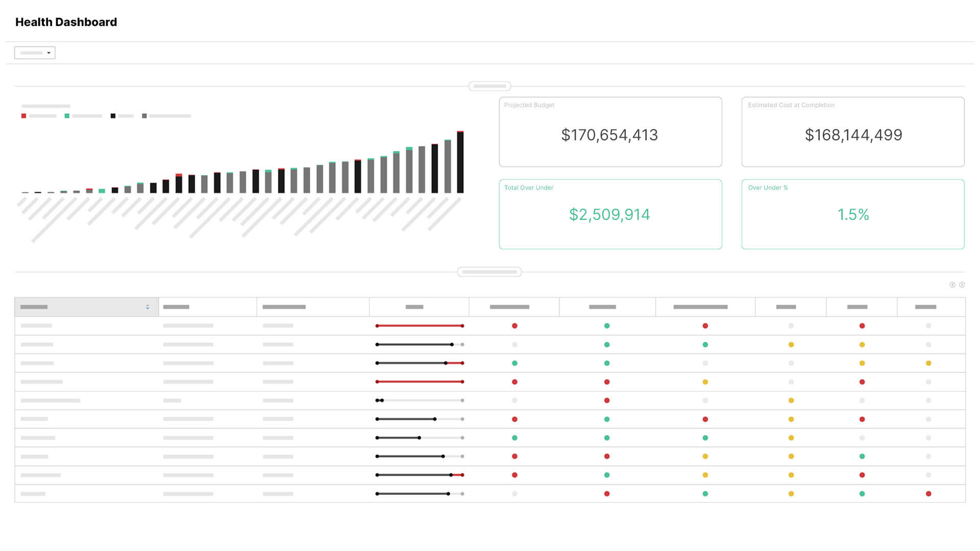Screen dimensions: 980x551
Task: Click the green status dot in the second table row
Action: [x=607, y=344]
